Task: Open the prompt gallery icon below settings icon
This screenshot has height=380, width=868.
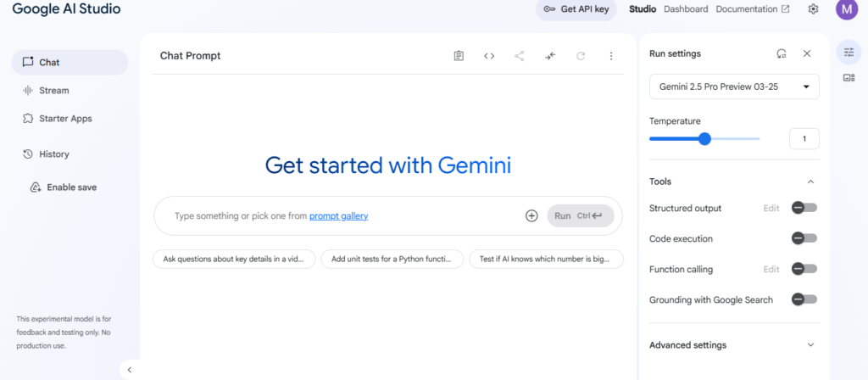Action: (849, 78)
